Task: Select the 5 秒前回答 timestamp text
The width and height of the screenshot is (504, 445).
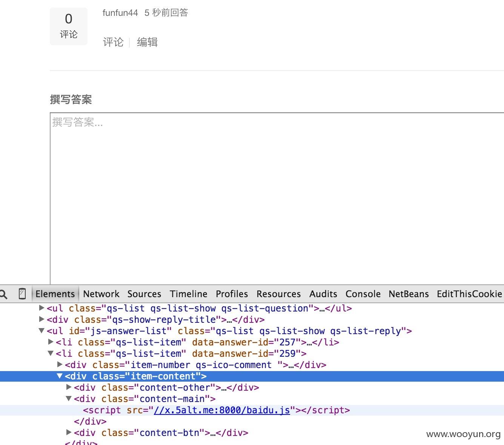Action: pyautogui.click(x=166, y=13)
